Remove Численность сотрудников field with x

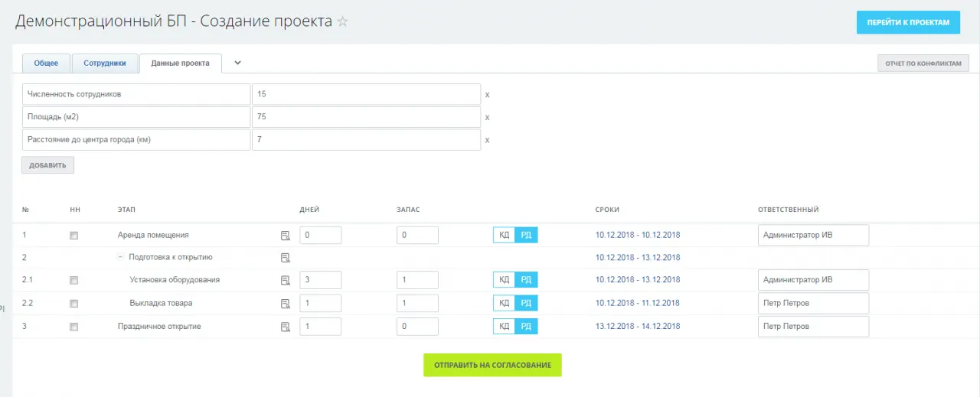[x=487, y=95]
